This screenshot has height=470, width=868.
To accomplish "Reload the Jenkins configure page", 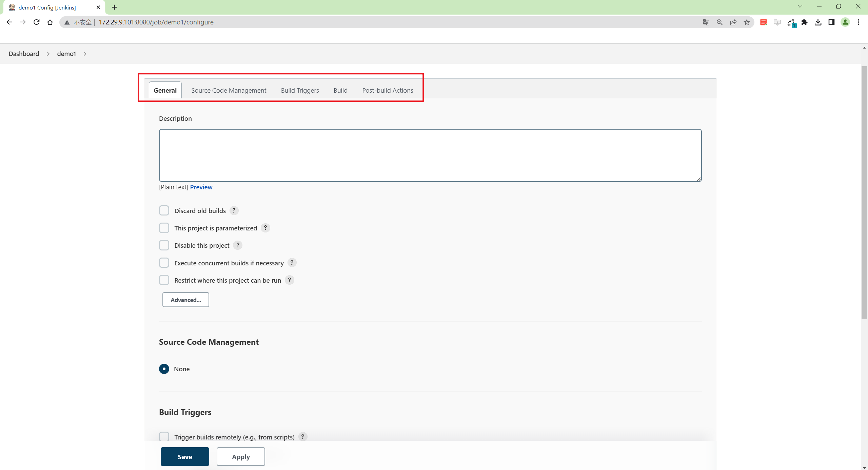I will click(36, 22).
